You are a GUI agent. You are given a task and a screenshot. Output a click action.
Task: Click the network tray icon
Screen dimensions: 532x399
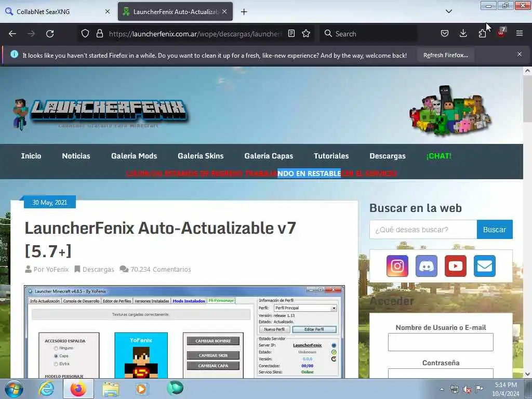(454, 390)
